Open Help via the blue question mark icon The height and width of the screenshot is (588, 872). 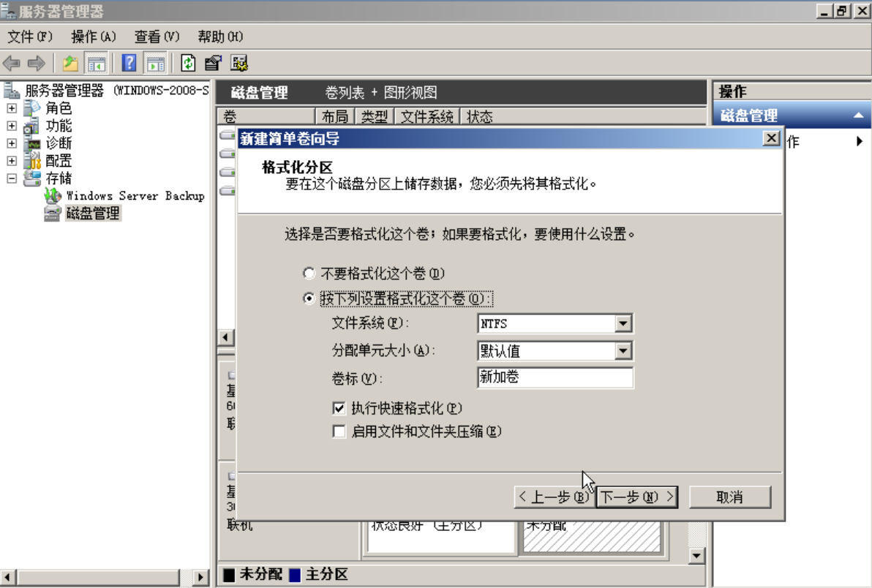[129, 64]
